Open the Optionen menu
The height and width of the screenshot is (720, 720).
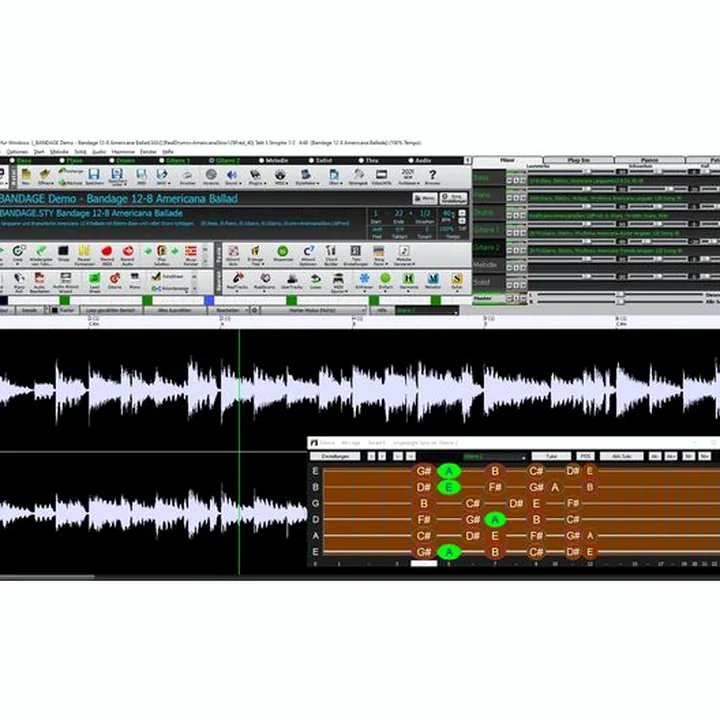click(17, 152)
